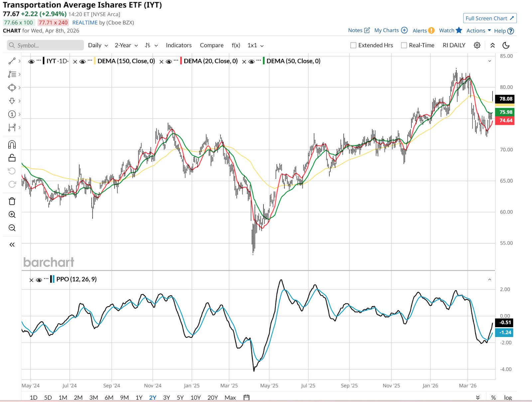Enable the Extended Hrs checkbox
Screen dimensions: 532x402
click(353, 45)
